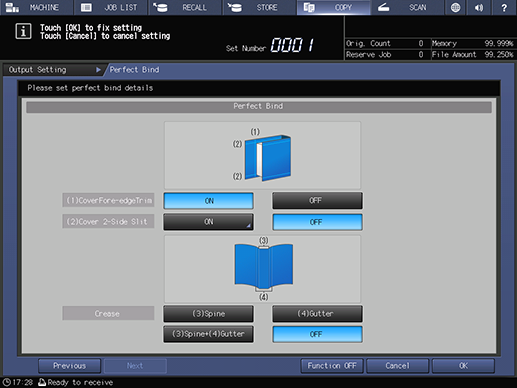Set Crease to OFF
The height and width of the screenshot is (388, 517).
(317, 334)
